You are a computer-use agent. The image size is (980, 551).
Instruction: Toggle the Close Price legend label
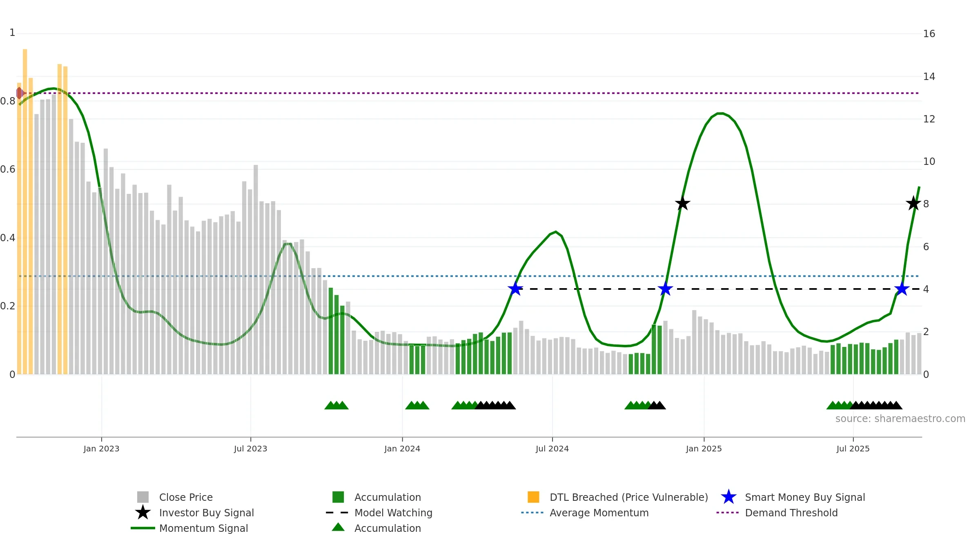click(x=186, y=497)
